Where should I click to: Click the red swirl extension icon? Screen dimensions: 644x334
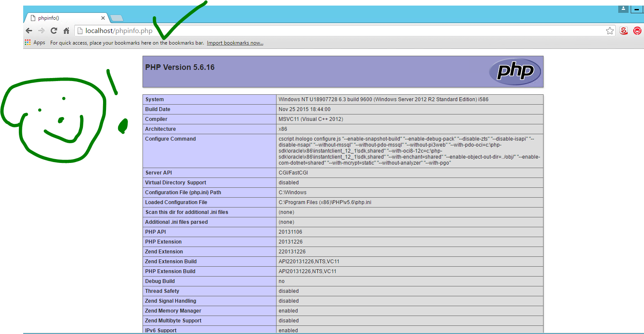[624, 30]
